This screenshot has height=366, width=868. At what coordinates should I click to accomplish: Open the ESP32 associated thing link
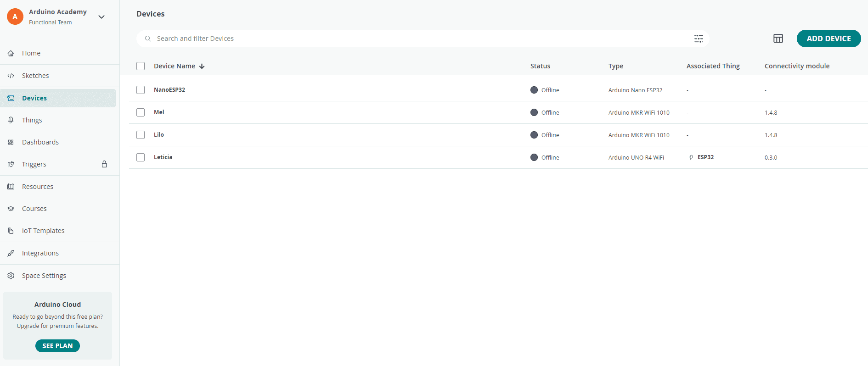[x=705, y=157]
